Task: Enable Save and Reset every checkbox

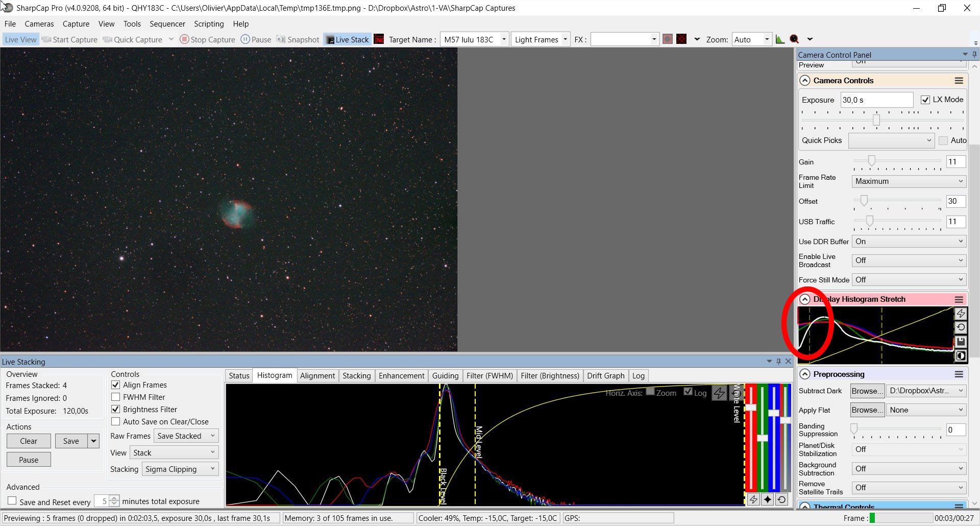Action: (12, 501)
